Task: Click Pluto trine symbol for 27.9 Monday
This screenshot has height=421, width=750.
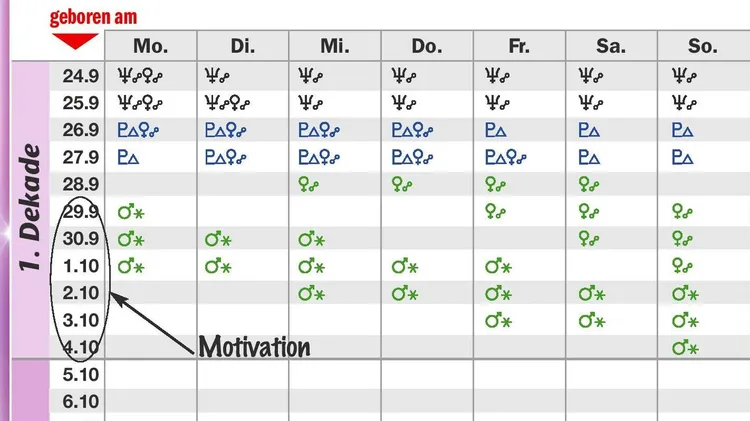Action: pyautogui.click(x=128, y=157)
